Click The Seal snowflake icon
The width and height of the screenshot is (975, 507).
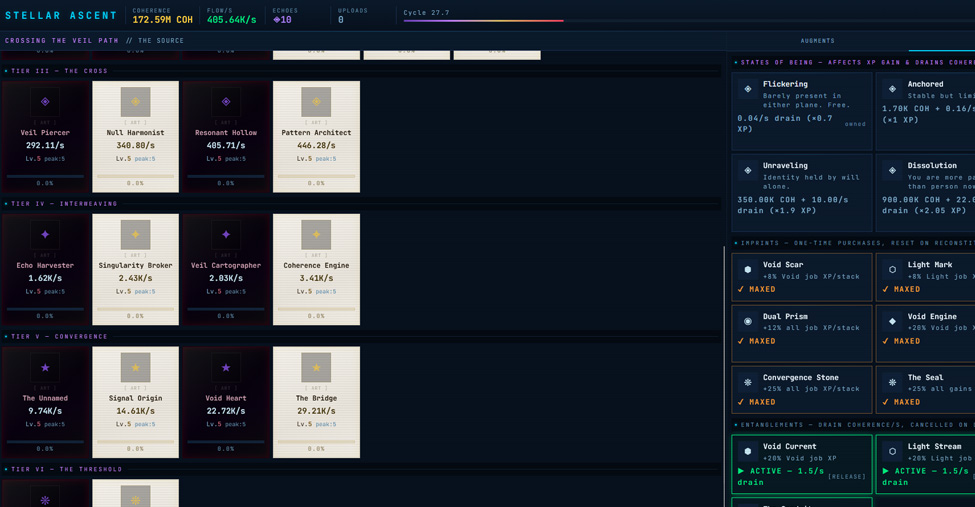(x=892, y=382)
